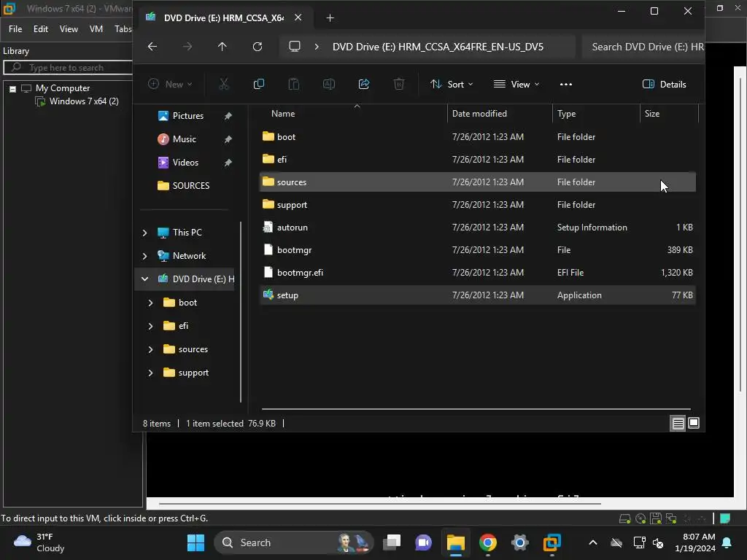Screen dimensions: 747x560
Task: Open the View dropdown
Action: coord(516,85)
